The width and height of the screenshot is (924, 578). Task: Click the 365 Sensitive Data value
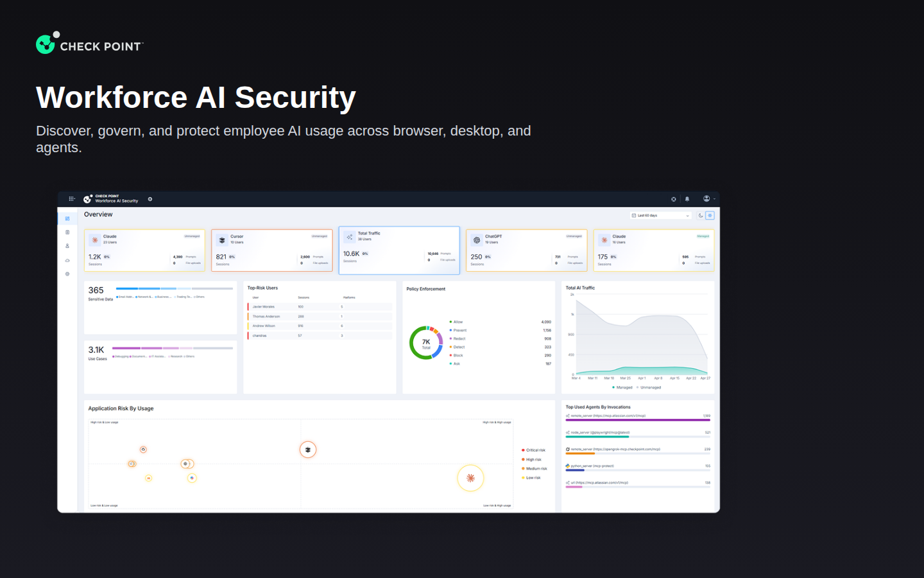click(x=96, y=290)
